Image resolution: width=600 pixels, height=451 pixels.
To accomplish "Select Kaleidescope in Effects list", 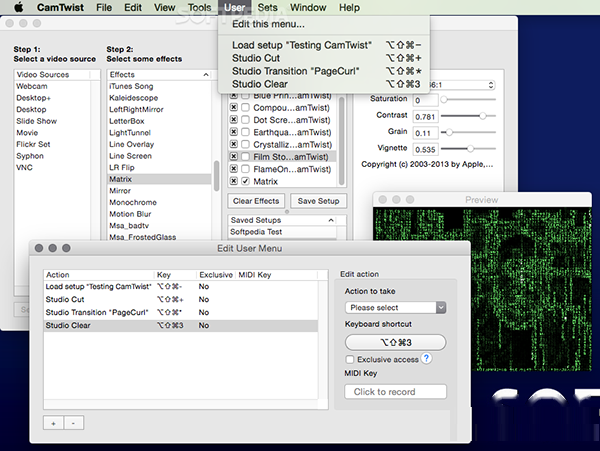I will pos(159,98).
